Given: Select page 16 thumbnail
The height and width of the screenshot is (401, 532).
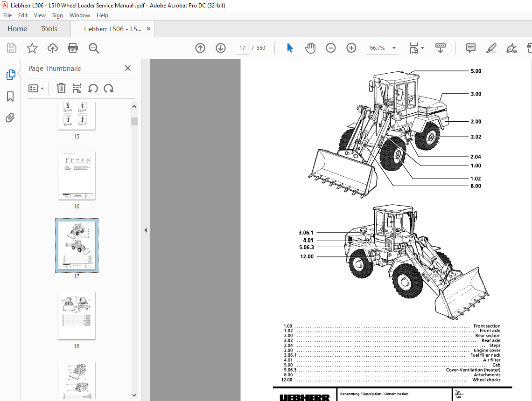Looking at the screenshot, I should (77, 176).
